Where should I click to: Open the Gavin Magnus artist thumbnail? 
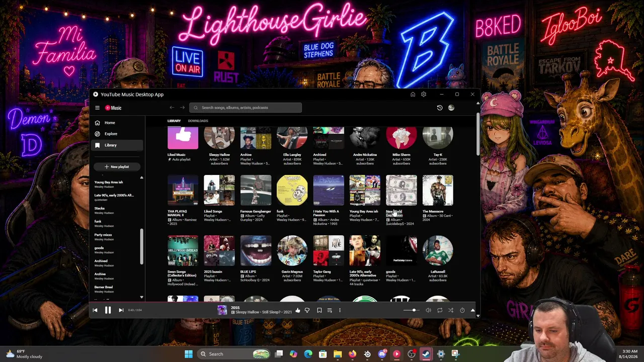(292, 250)
